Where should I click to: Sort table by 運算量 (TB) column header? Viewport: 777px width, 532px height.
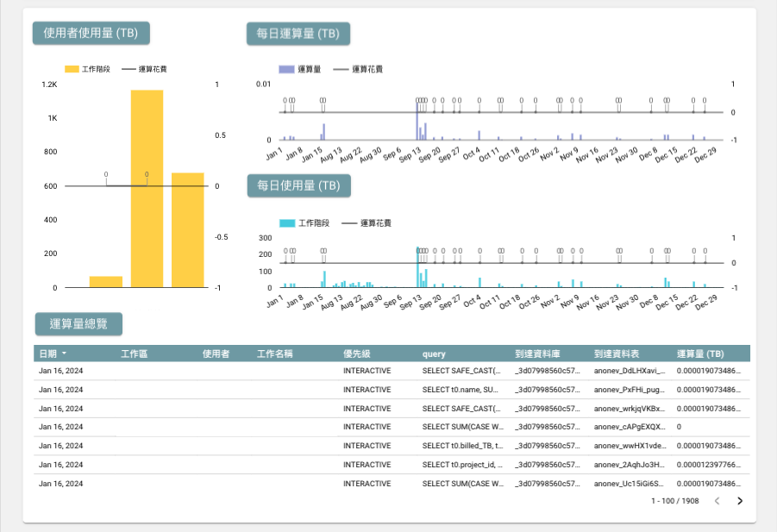pos(700,354)
